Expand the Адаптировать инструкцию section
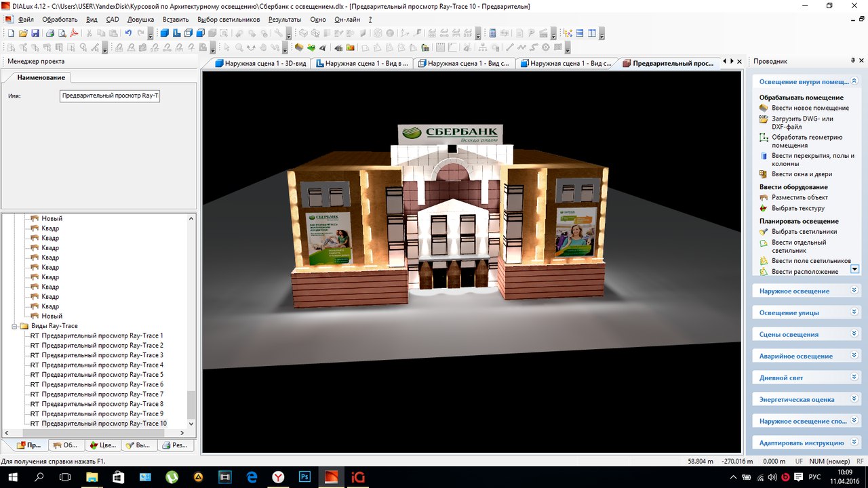 (806, 443)
